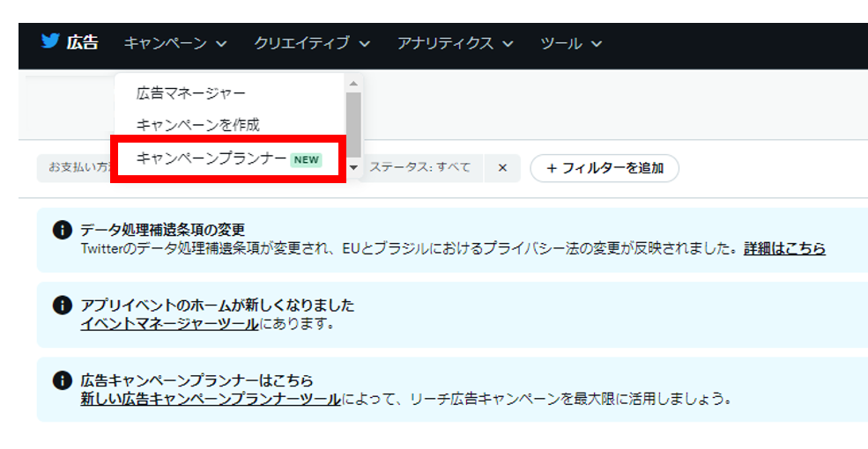Click the ステータス: すべて filter chip

point(420,167)
